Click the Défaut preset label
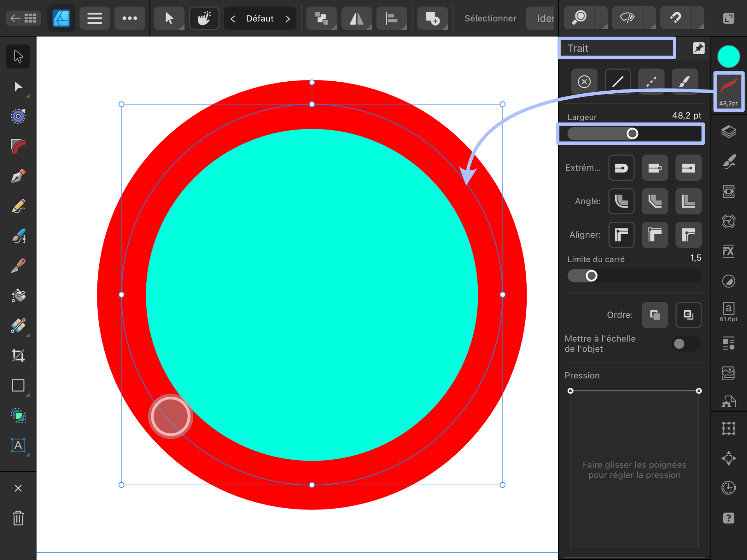This screenshot has width=747, height=560. coord(260,19)
